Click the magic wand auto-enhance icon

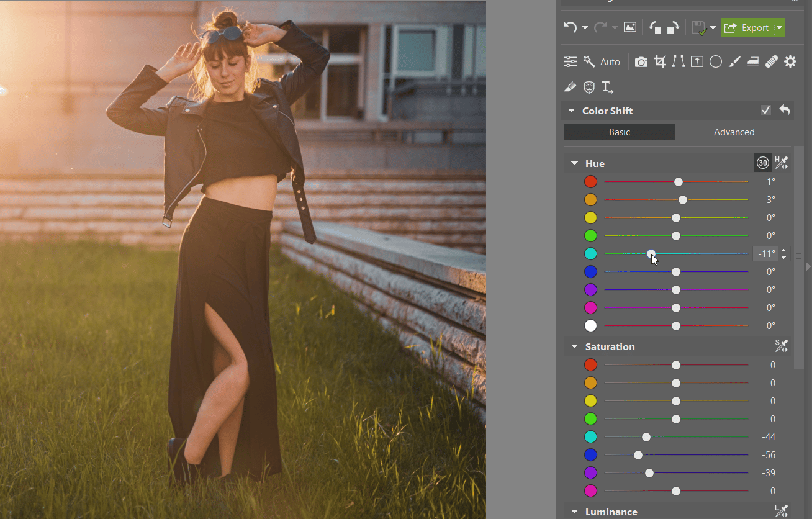589,61
